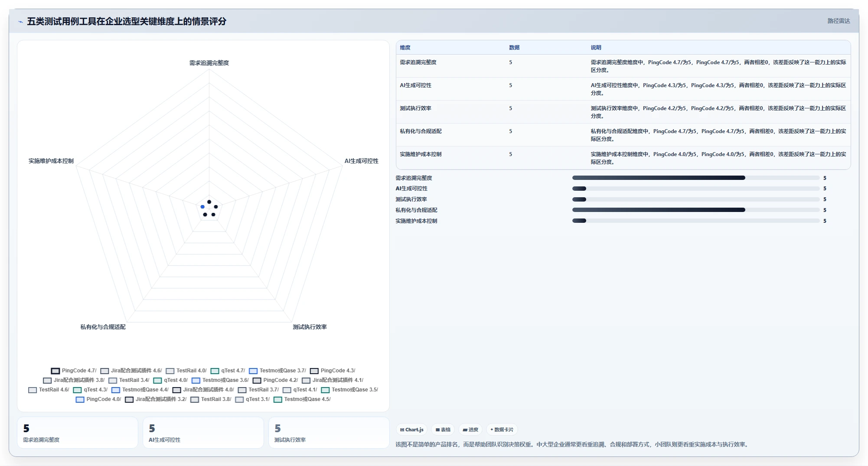Click the 实施维护成本控制 progress bar
868x466 pixels.
(696, 221)
